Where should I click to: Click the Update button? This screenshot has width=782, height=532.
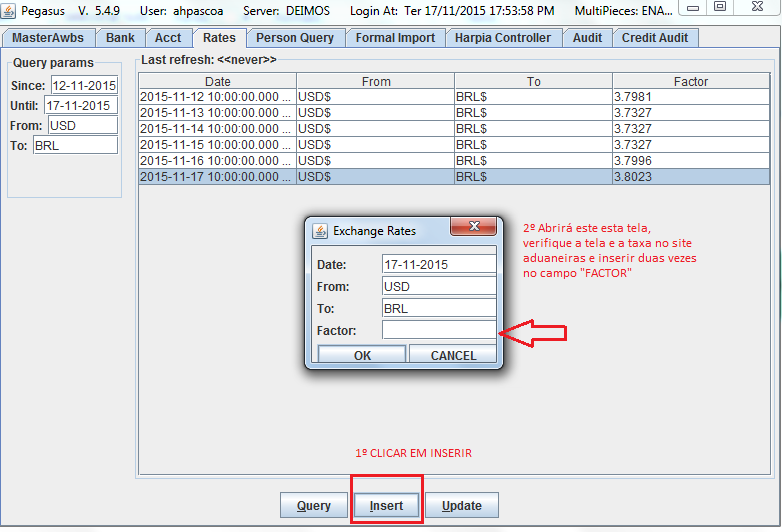point(462,506)
